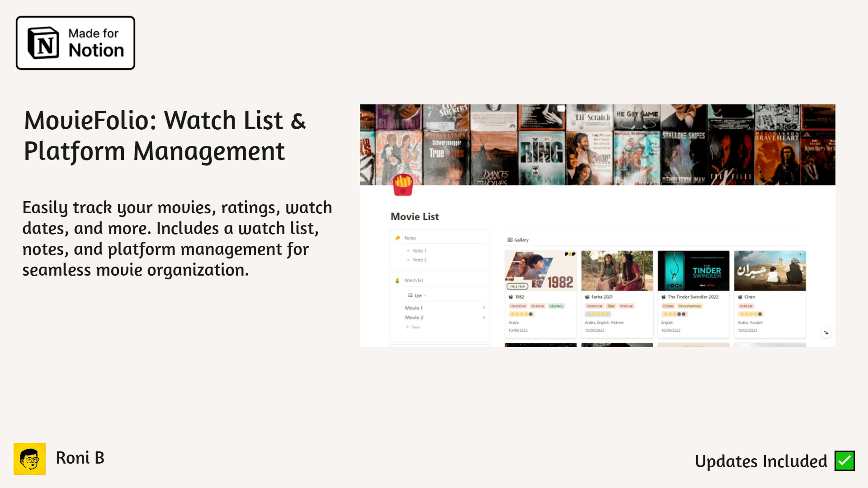
Task: Click the movie posters cover image
Action: point(598,145)
